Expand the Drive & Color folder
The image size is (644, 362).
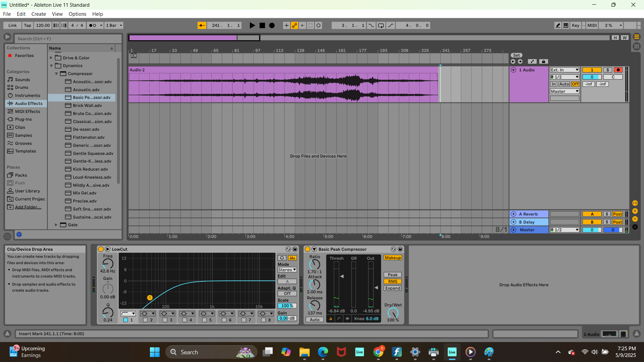[51, 58]
